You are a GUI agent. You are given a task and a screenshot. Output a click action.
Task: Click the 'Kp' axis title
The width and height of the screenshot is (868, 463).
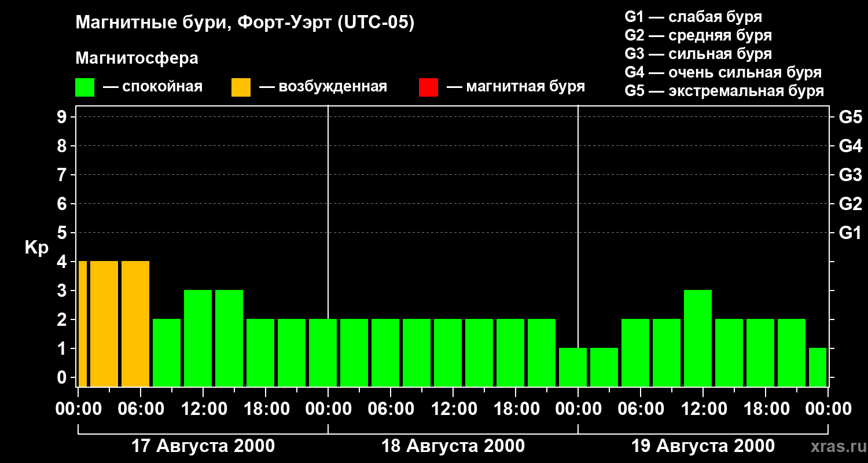coord(36,248)
